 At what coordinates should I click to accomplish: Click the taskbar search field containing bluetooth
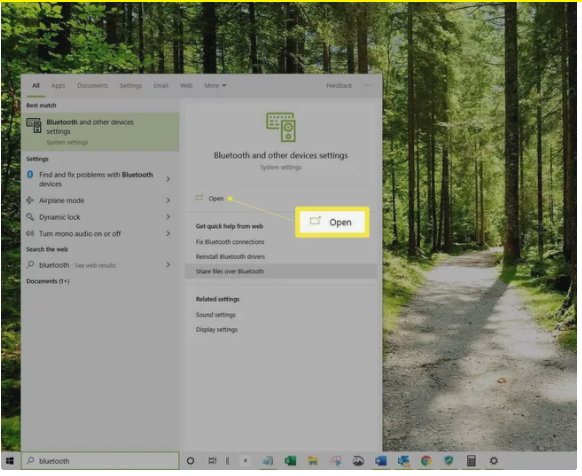[x=100, y=461]
